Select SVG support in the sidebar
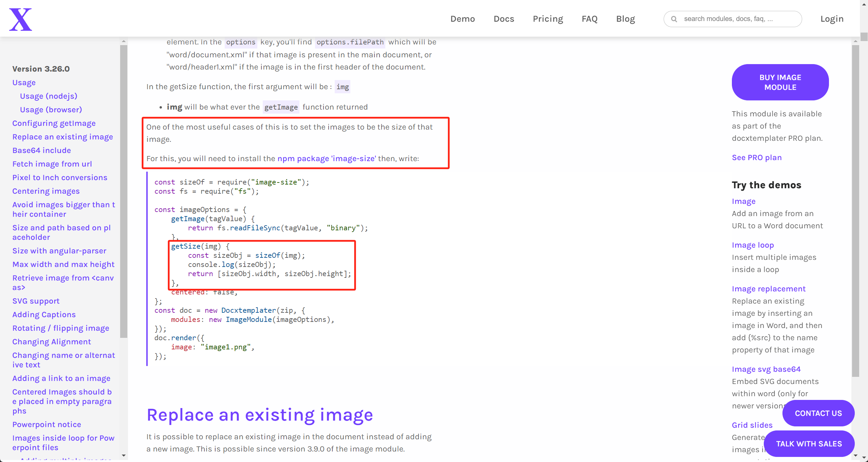Viewport: 868px width, 462px height. coord(36,301)
